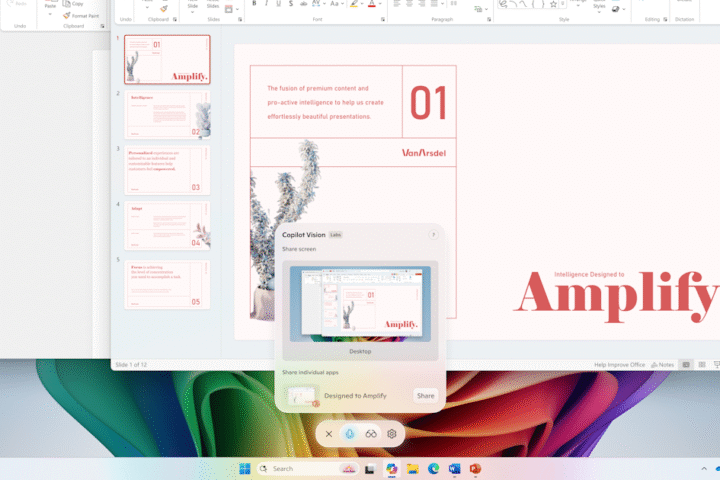Click Format Painter brush in front window
Viewport: 720px width, 480px height.
163,9
